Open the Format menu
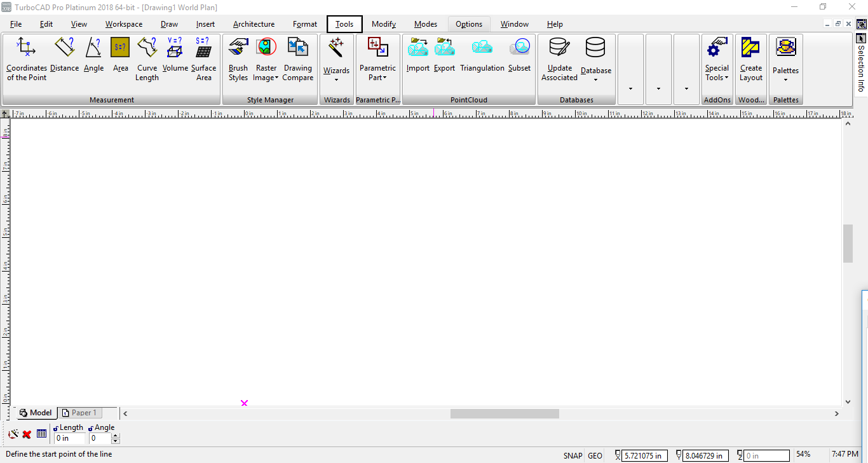868x463 pixels. [x=305, y=24]
